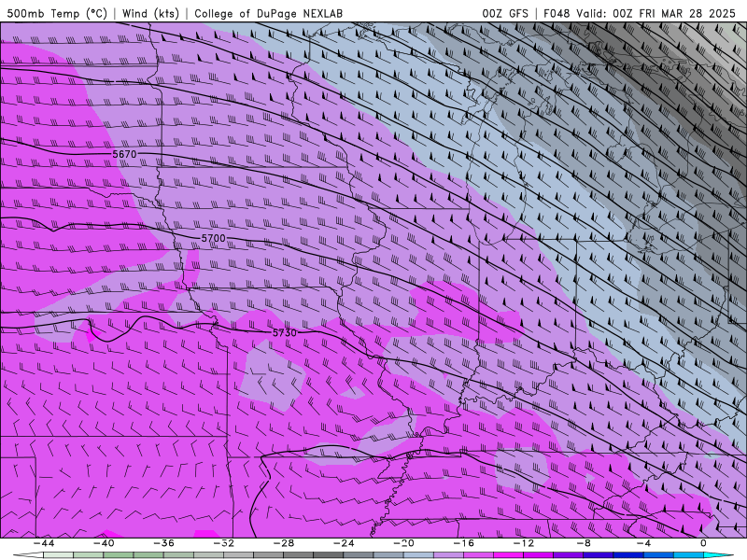Click the -40 colorbar tick label

click(104, 543)
